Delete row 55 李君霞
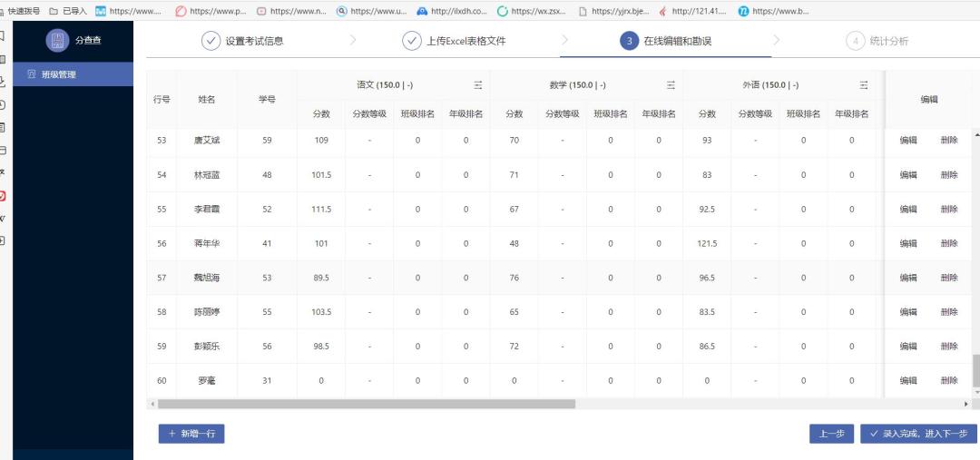This screenshot has width=980, height=460. (x=949, y=210)
